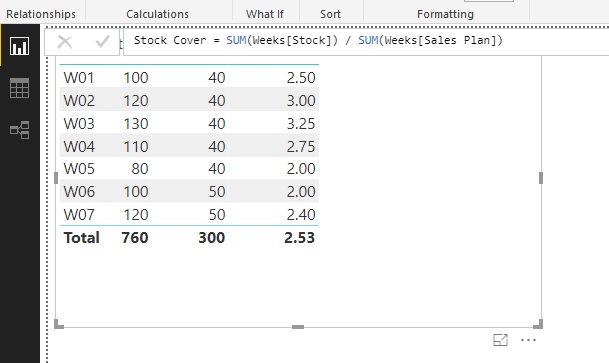This screenshot has width=609, height=363.
Task: Click the stock value 130 in W03
Action: (x=136, y=123)
